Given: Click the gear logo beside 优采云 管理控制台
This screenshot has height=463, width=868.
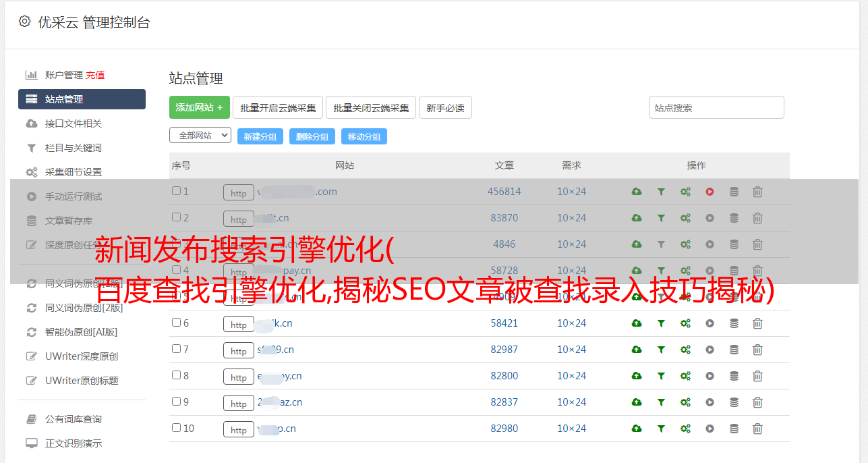Looking at the screenshot, I should pyautogui.click(x=25, y=22).
